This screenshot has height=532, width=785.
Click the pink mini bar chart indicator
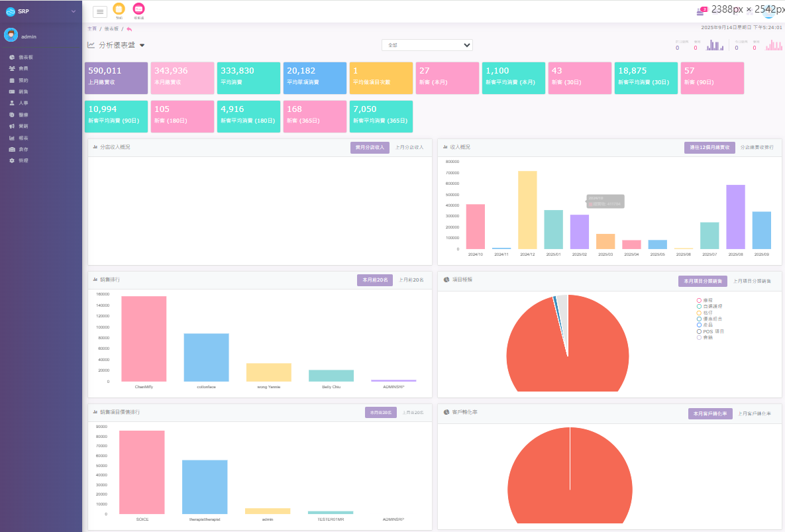click(774, 46)
